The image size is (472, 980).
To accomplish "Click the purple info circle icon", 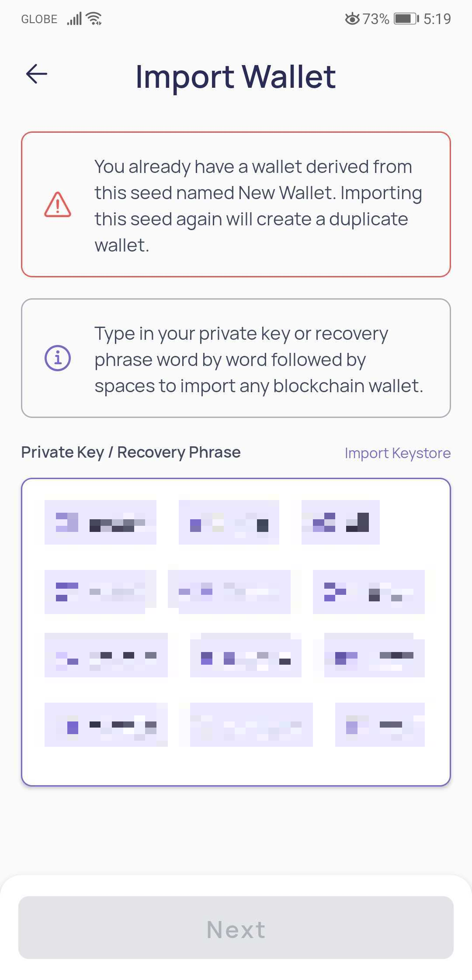I will tap(58, 358).
